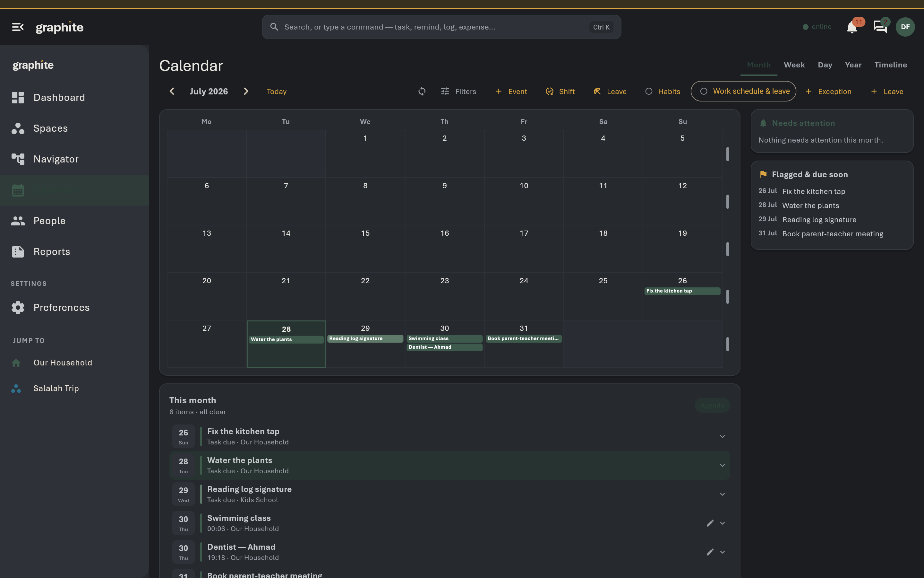
Task: Click July 2026 month label
Action: click(x=209, y=92)
